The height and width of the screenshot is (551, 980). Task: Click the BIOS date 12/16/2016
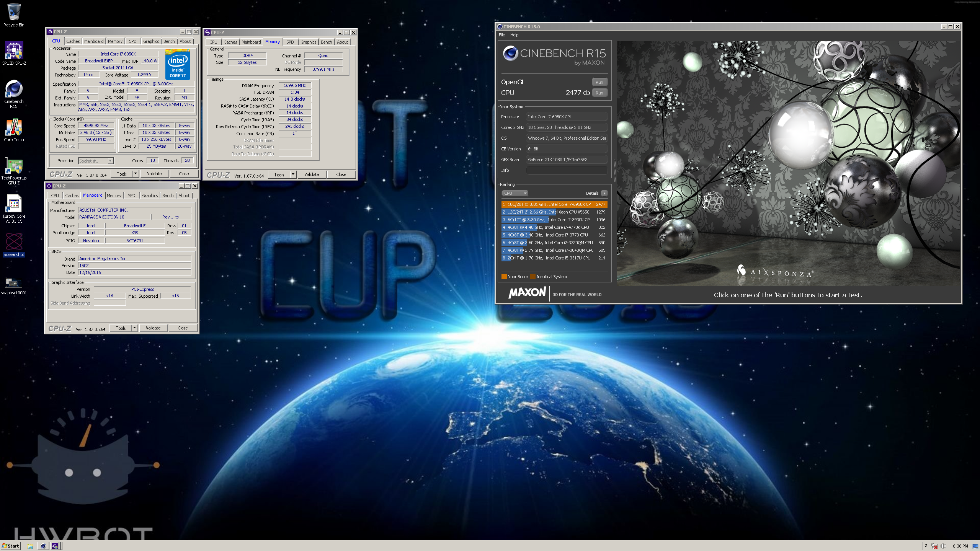click(134, 272)
